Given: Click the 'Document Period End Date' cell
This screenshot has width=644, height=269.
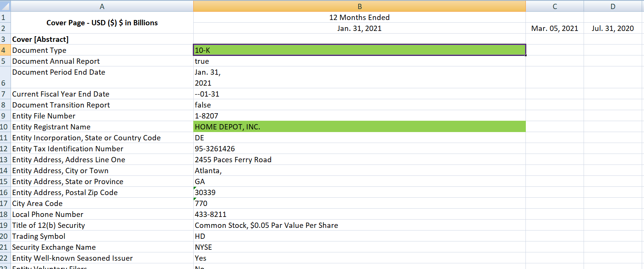Looking at the screenshot, I should point(102,77).
